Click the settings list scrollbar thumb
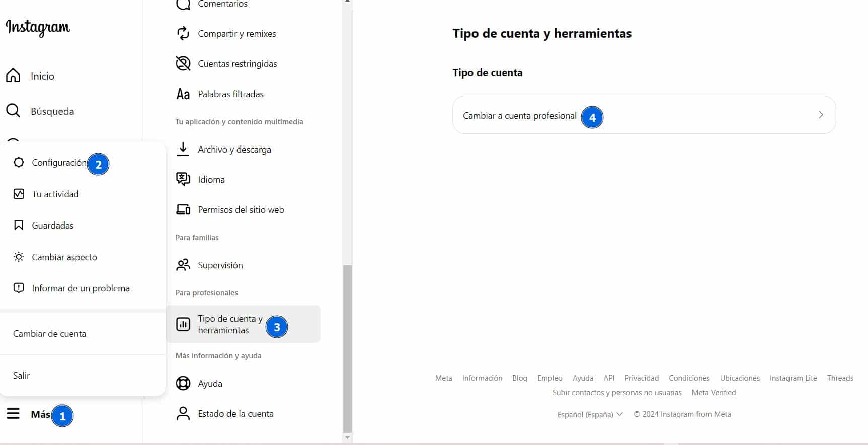 (x=347, y=348)
